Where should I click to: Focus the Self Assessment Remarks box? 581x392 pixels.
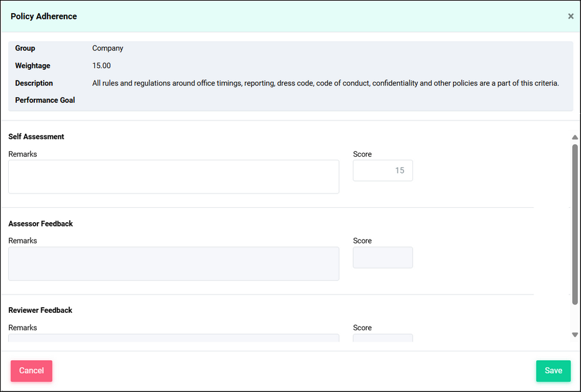[x=174, y=177]
